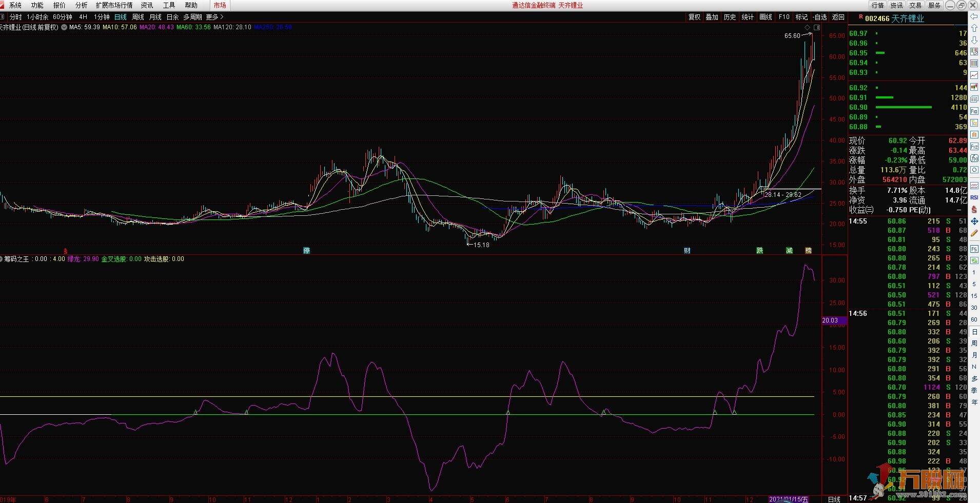Expand the 筹码之王 indicator header arrow
This screenshot has height=503, width=980.
(2, 259)
